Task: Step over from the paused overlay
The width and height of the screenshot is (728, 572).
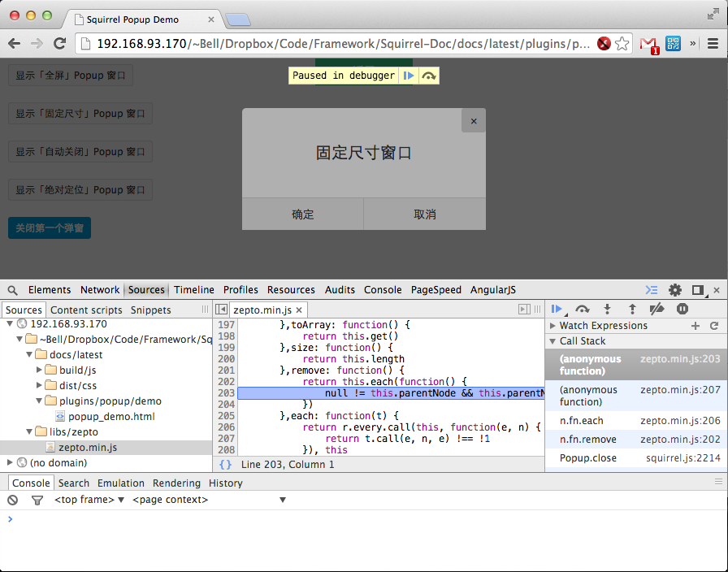Action: click(x=428, y=76)
